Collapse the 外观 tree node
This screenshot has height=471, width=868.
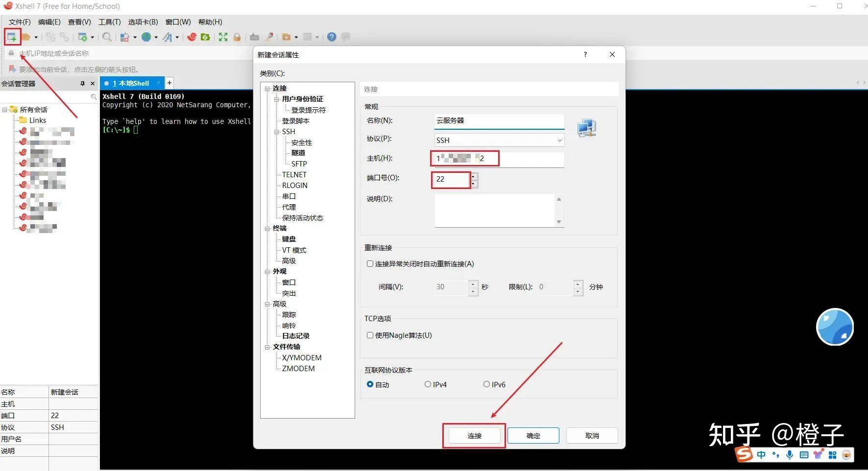(x=267, y=272)
